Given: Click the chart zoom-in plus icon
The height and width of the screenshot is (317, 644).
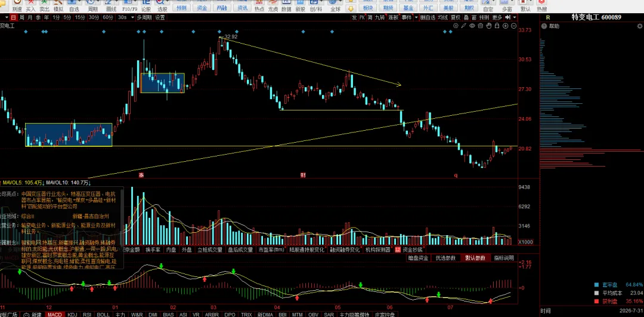Looking at the screenshot, I should click(505, 26).
